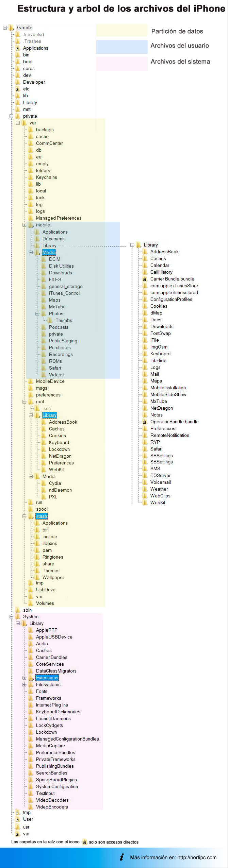
Task: Select the 'PublicStaging' folder row
Action: 59,341
